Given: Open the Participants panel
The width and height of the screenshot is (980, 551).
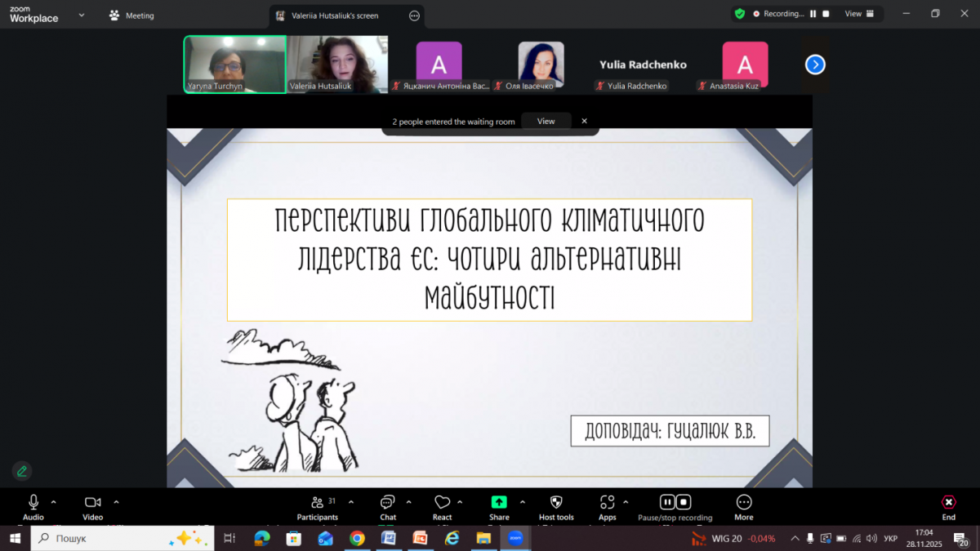Looking at the screenshot, I should click(x=318, y=504).
